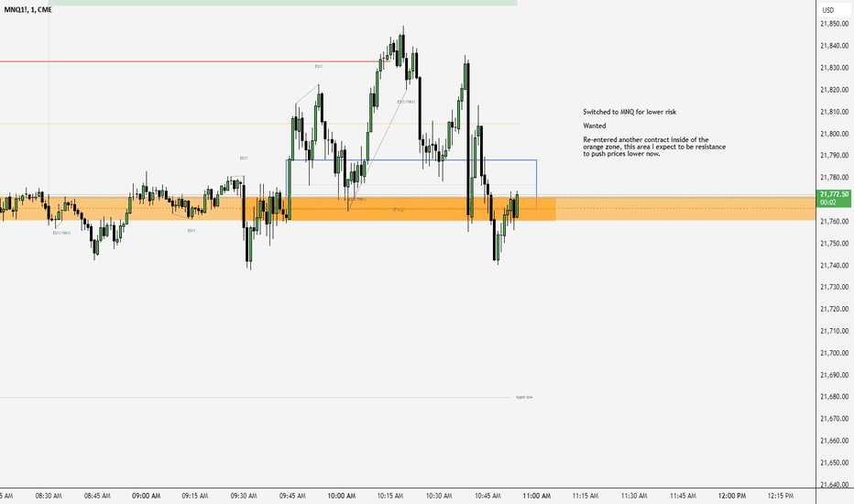Click the 21,800.00 price axis label

point(835,134)
